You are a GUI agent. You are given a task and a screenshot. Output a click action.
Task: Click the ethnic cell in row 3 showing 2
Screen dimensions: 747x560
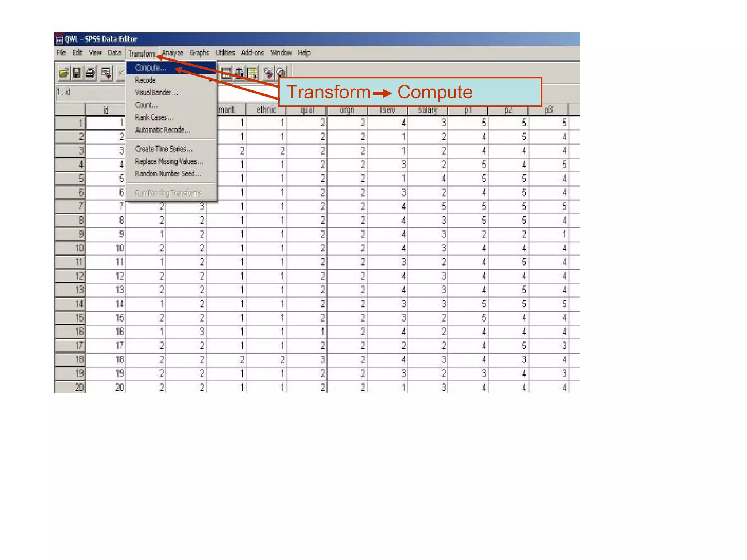[x=267, y=151]
